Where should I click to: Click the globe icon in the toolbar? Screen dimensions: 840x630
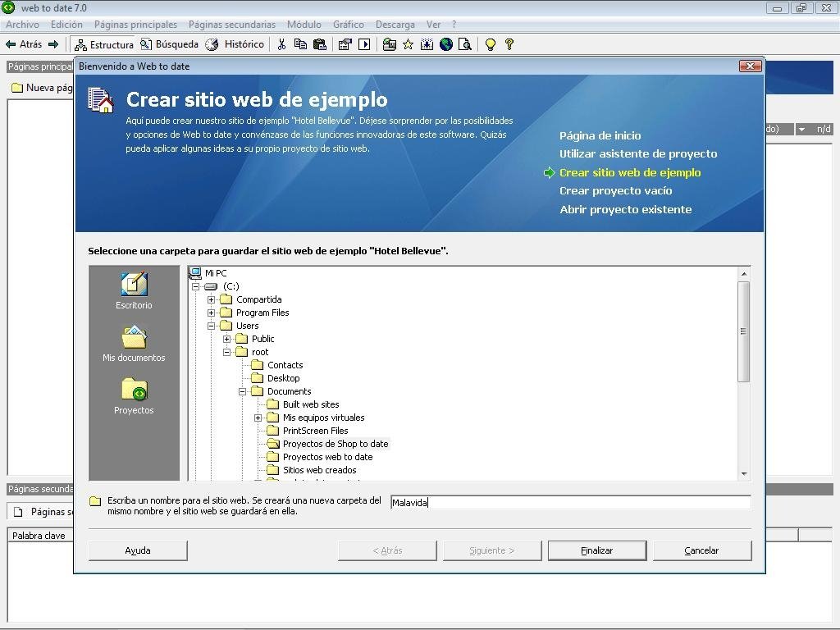[446, 44]
